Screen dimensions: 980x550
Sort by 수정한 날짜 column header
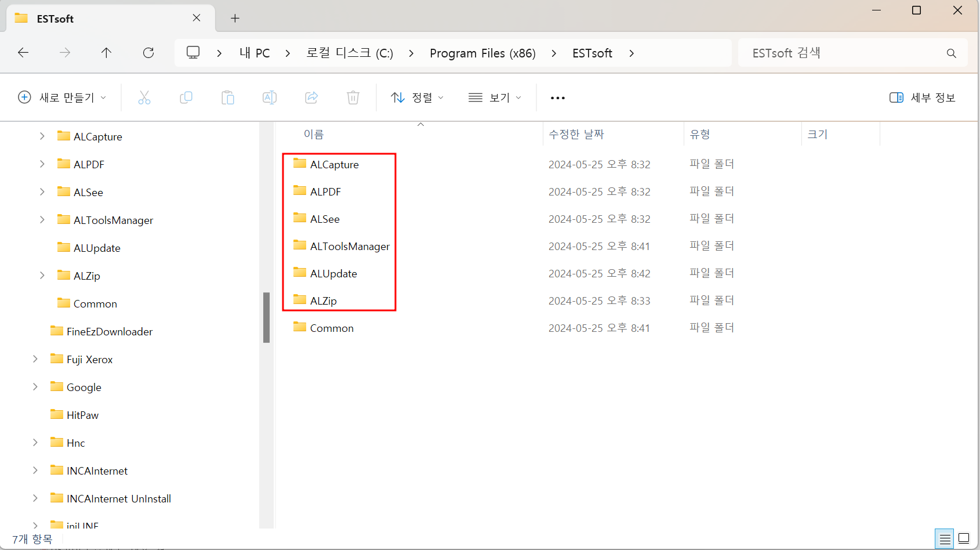576,134
